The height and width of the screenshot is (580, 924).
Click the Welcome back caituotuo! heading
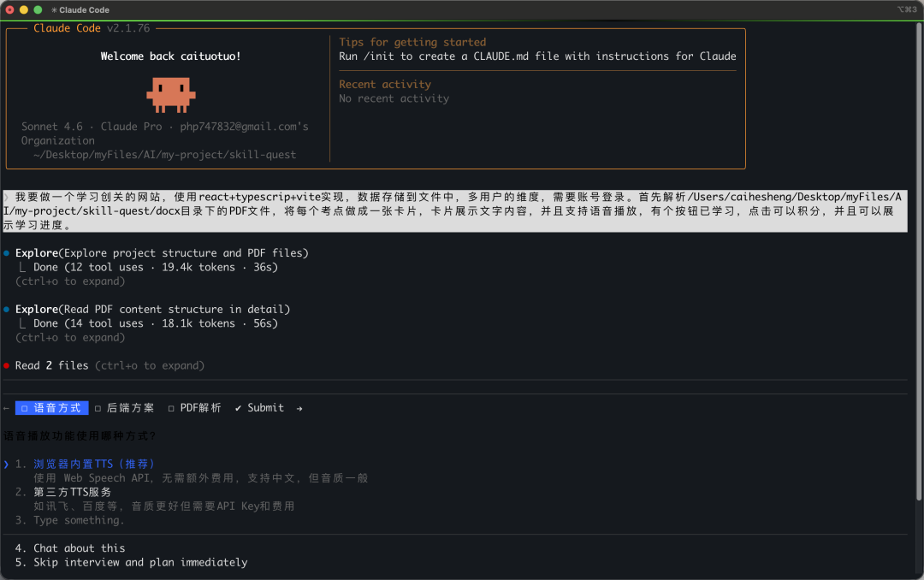coord(170,56)
